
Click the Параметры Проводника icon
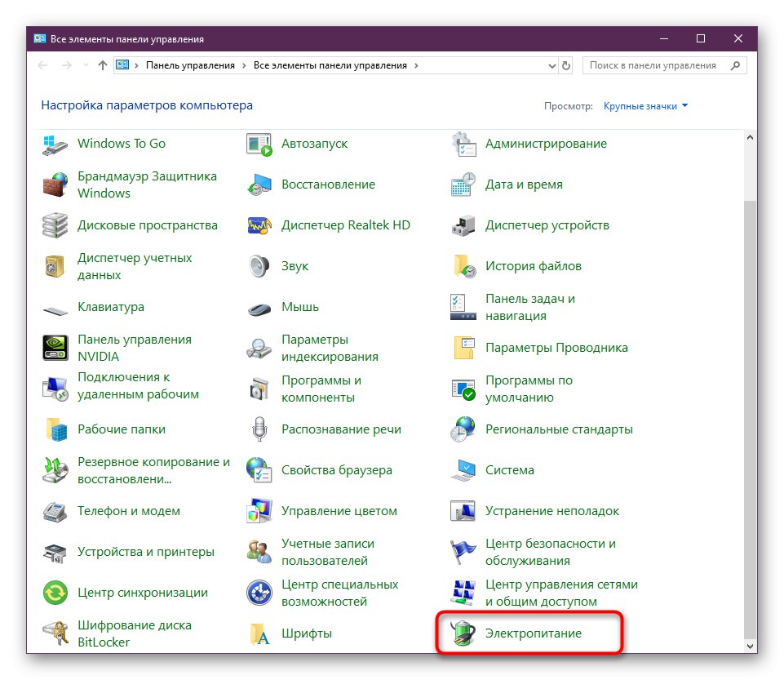[x=464, y=348]
